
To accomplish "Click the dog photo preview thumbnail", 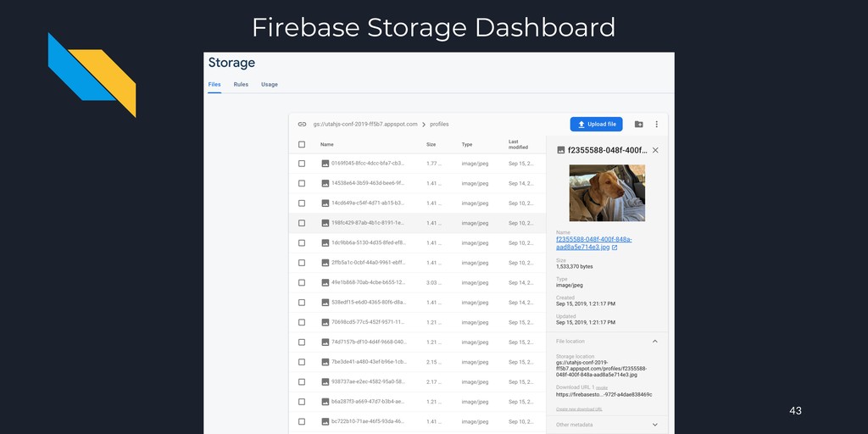I will pyautogui.click(x=607, y=192).
